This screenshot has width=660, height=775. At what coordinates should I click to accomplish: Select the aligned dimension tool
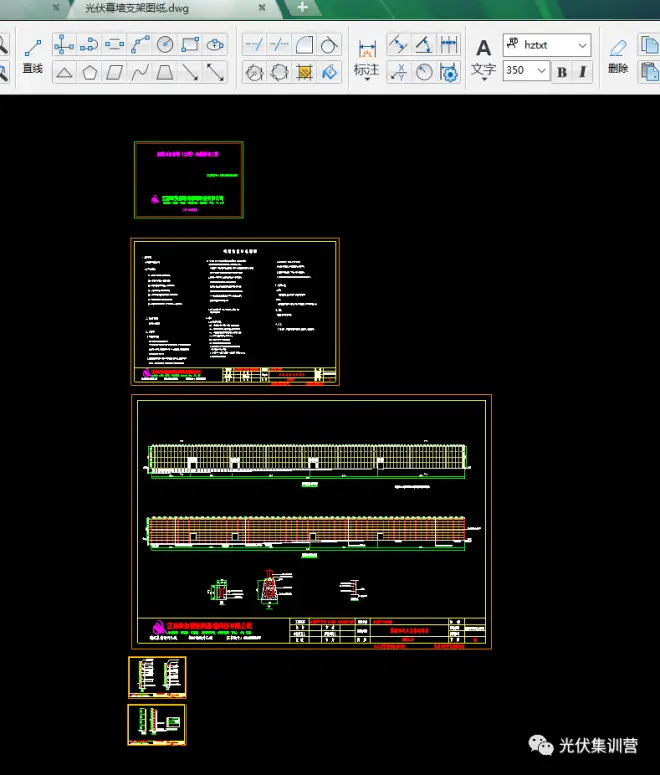pyautogui.click(x=398, y=45)
